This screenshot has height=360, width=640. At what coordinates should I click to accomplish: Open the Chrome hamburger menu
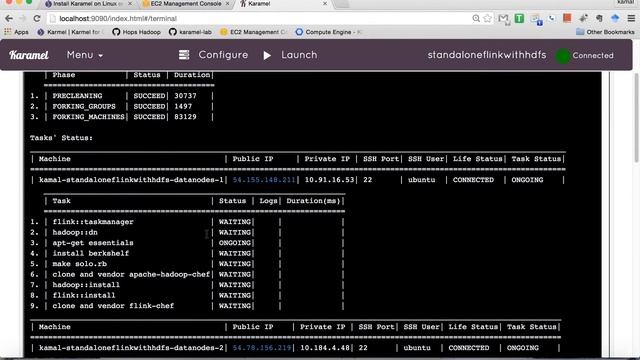click(631, 18)
